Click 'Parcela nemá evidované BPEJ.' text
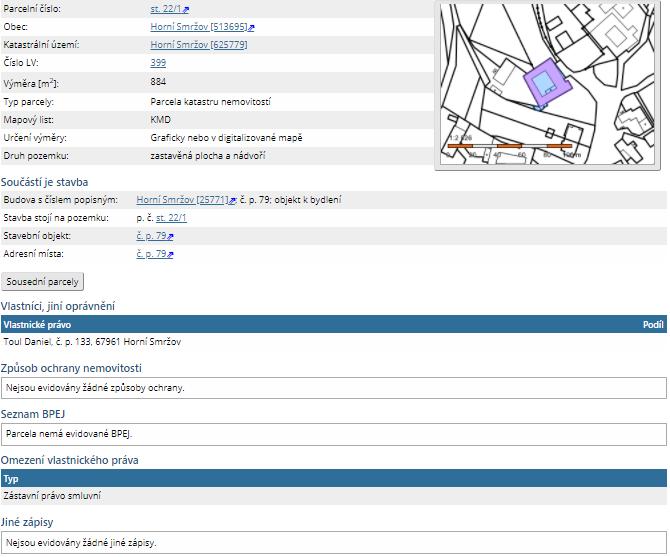670x557 pixels. point(69,434)
